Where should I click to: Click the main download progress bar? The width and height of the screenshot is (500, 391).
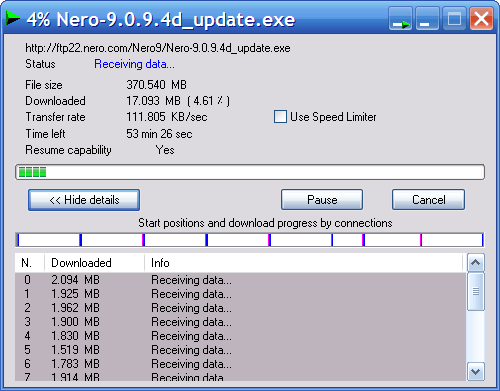[250, 172]
